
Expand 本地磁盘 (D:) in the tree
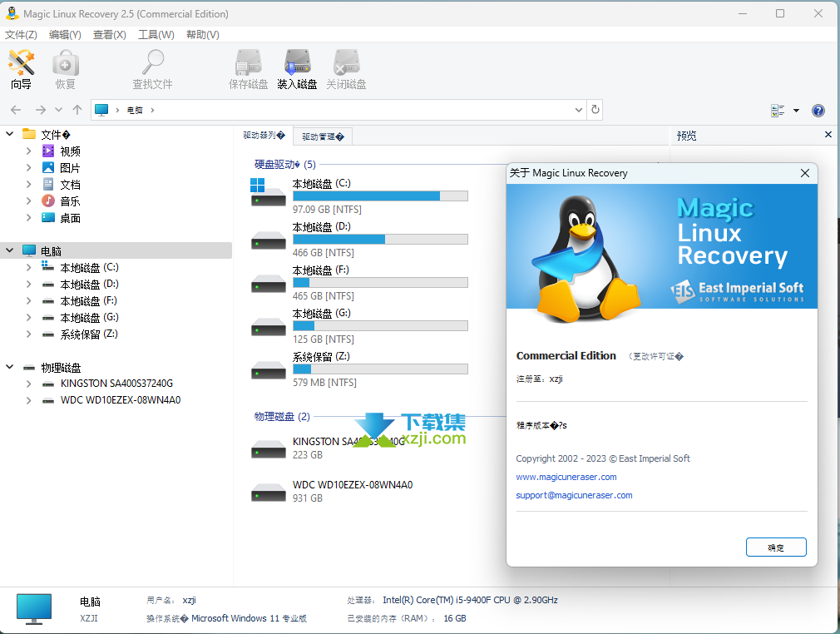pyautogui.click(x=29, y=284)
